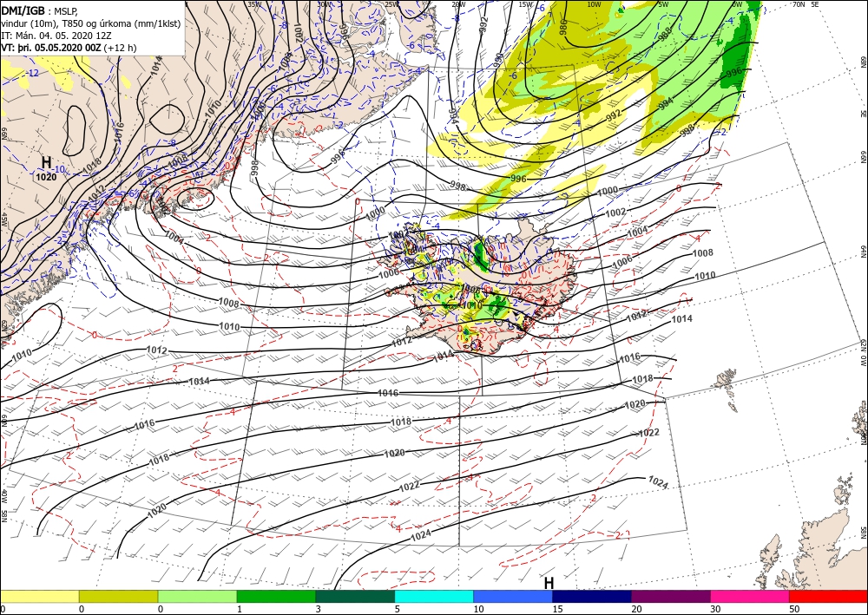Image resolution: width=868 pixels, height=615 pixels.
Task: Click the blue -10 temperature label
Action: [59, 169]
